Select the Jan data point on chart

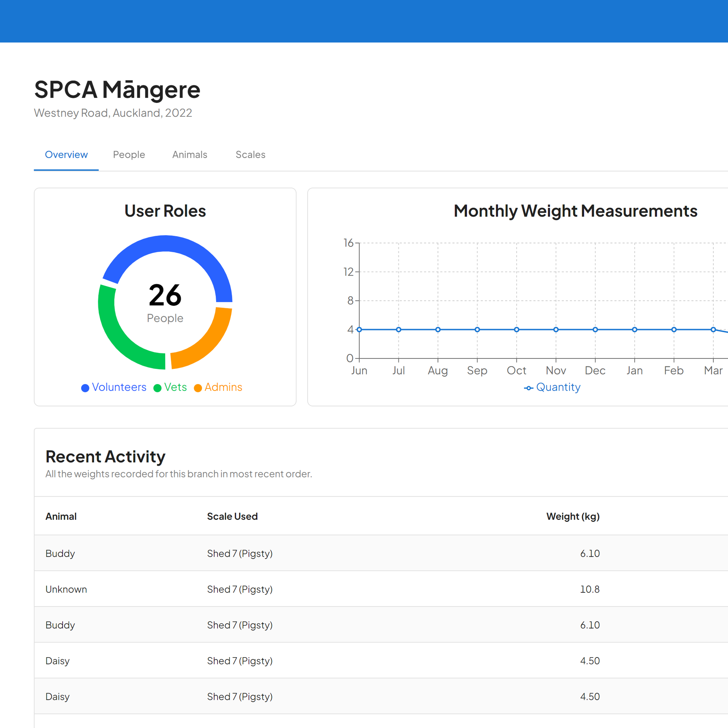[x=634, y=330]
